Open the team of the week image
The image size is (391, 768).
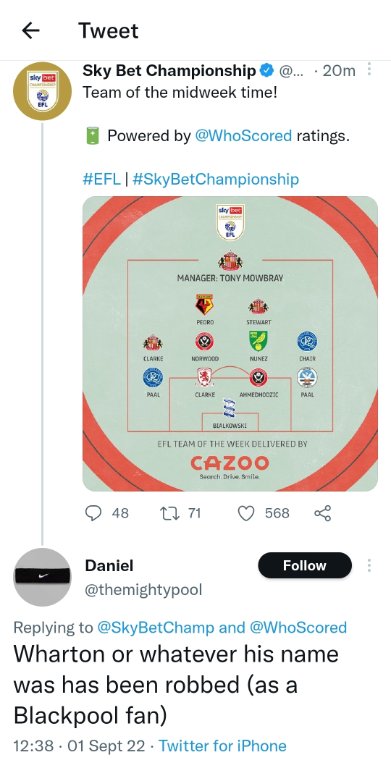pyautogui.click(x=230, y=343)
